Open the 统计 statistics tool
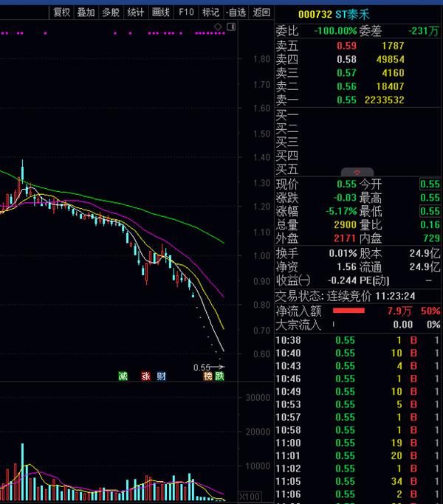 pos(136,12)
